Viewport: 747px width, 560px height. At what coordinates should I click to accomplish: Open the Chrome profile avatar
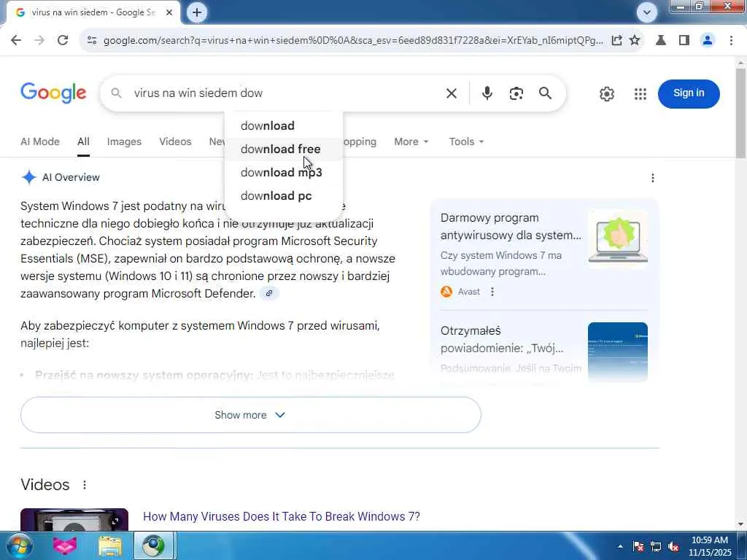point(708,41)
